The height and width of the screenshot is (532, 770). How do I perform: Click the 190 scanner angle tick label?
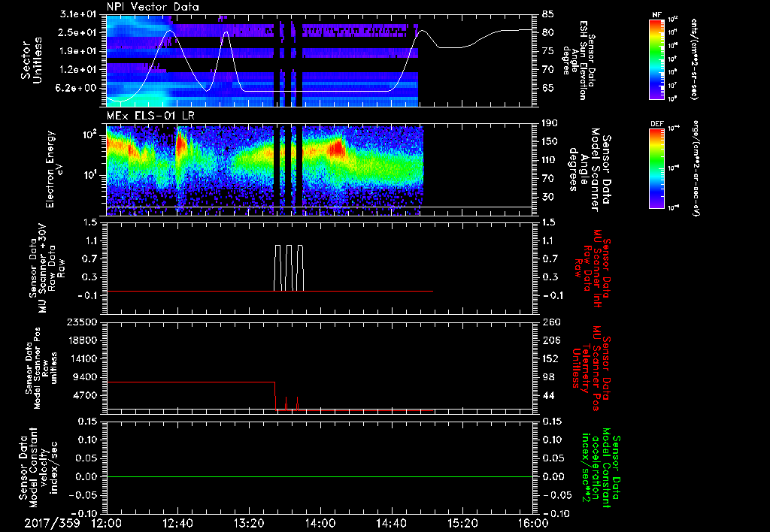[551, 123]
